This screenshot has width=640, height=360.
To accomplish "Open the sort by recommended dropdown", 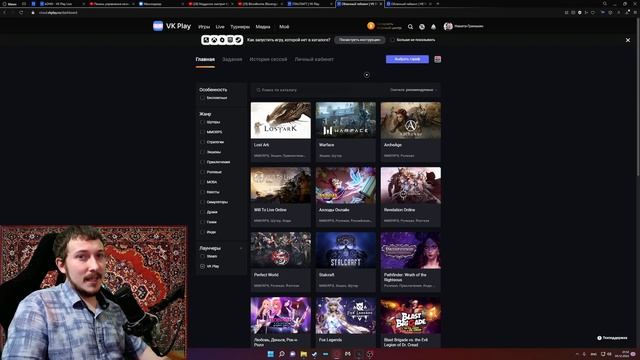I will tap(413, 90).
